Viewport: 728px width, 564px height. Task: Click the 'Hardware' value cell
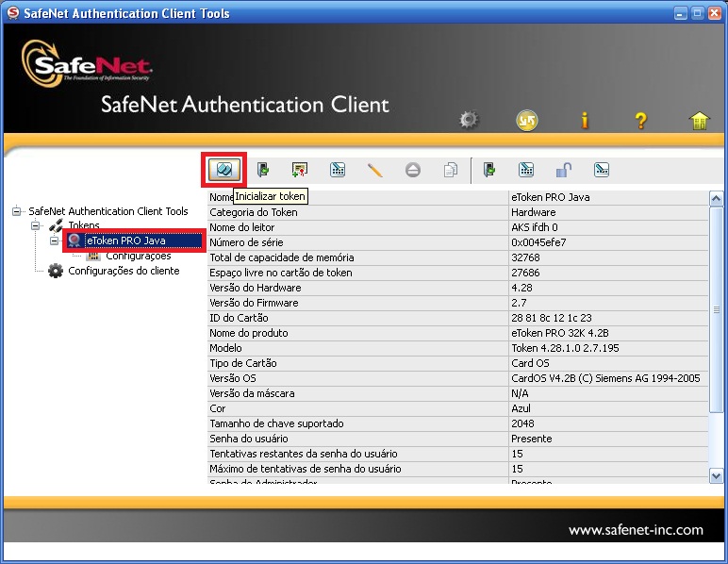click(x=534, y=212)
